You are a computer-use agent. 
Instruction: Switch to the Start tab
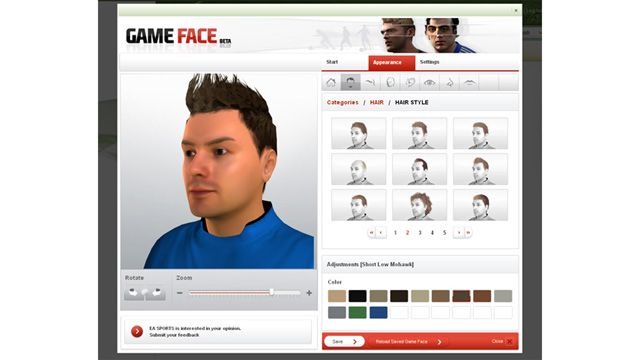[332, 62]
